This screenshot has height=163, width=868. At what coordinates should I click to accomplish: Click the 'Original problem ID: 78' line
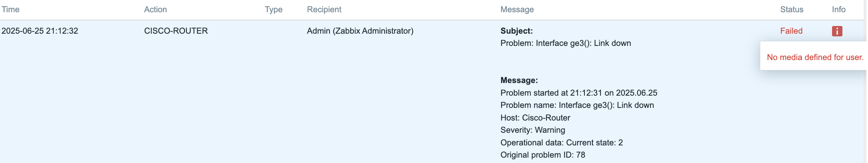[x=543, y=155]
